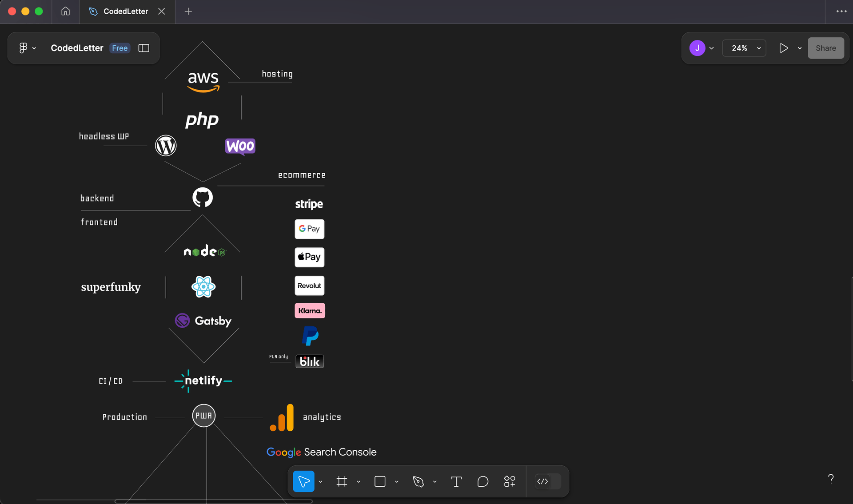Select the Revolut card

[310, 286]
